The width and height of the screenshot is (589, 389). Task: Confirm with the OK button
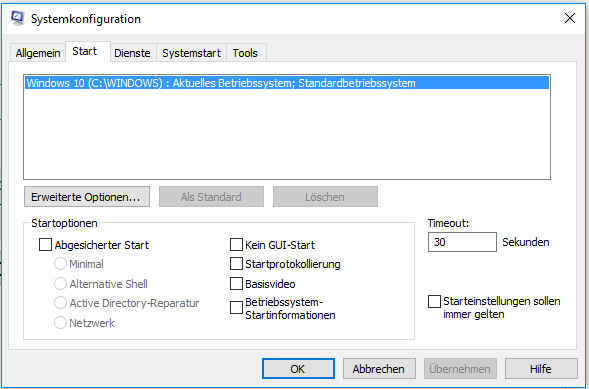pyautogui.click(x=298, y=369)
